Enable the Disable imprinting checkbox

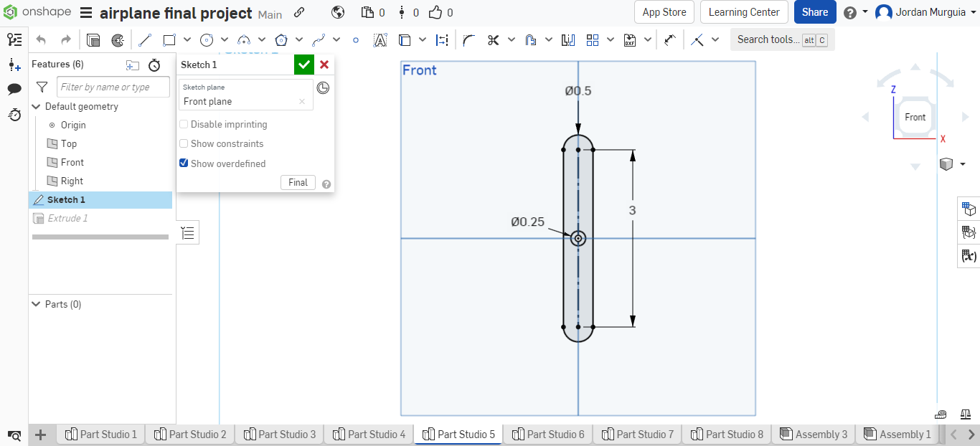click(x=184, y=124)
